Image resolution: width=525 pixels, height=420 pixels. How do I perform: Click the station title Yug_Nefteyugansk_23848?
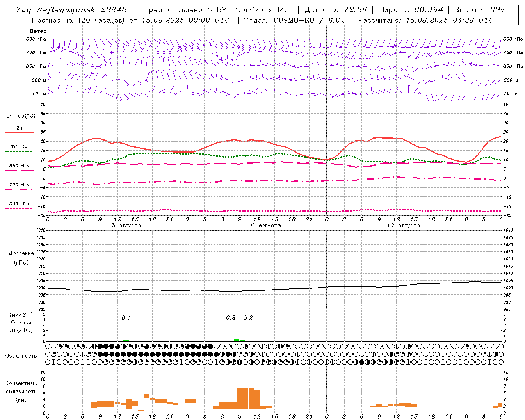click(72, 10)
